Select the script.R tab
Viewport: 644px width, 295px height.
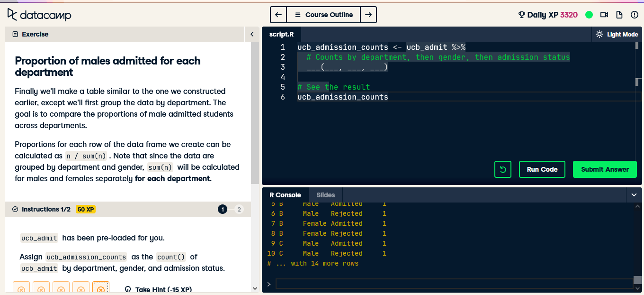pyautogui.click(x=282, y=34)
